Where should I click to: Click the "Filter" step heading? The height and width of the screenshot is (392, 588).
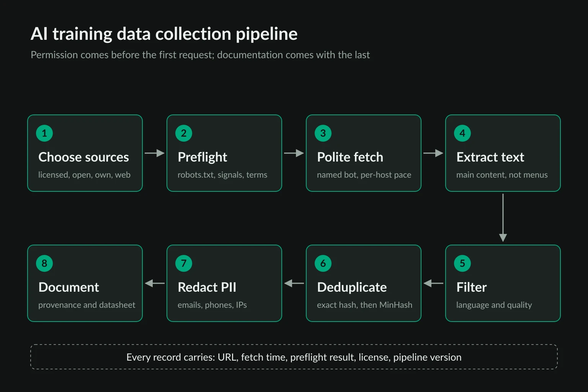[472, 287]
